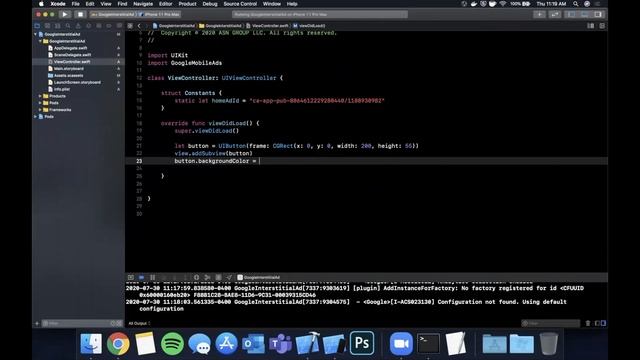Viewport: 640px width, 360px height.
Task: Open the GoogleInterstitialAd scheme selector
Action: coord(113,14)
